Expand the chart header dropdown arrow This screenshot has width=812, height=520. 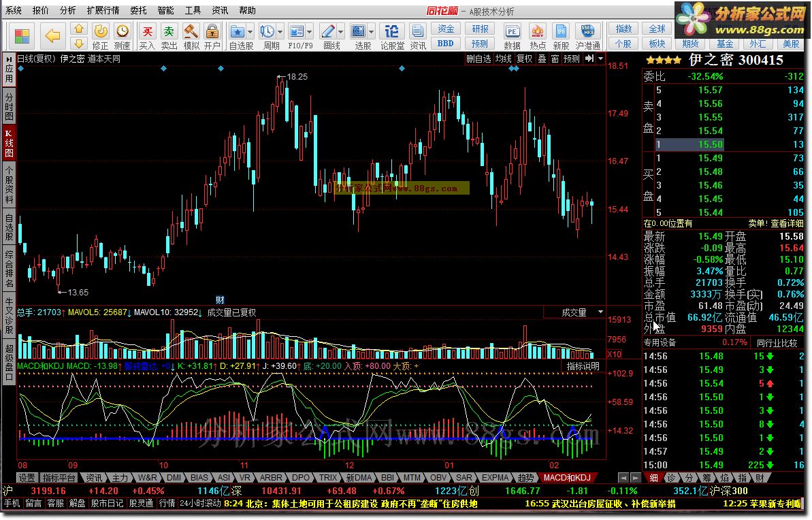pos(601,59)
